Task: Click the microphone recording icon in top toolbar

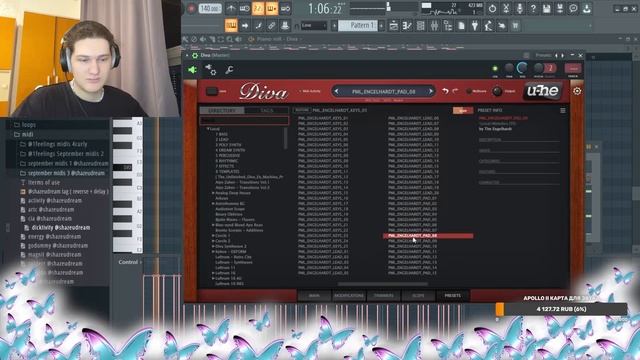Action: [520, 8]
